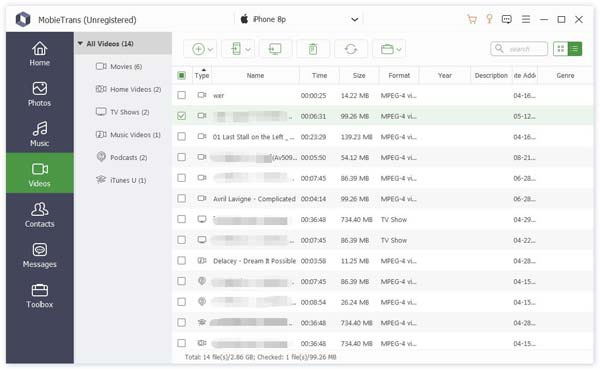Collapse the All Videos (14) tree
Viewport: 600px width, 370px height.
(x=80, y=44)
